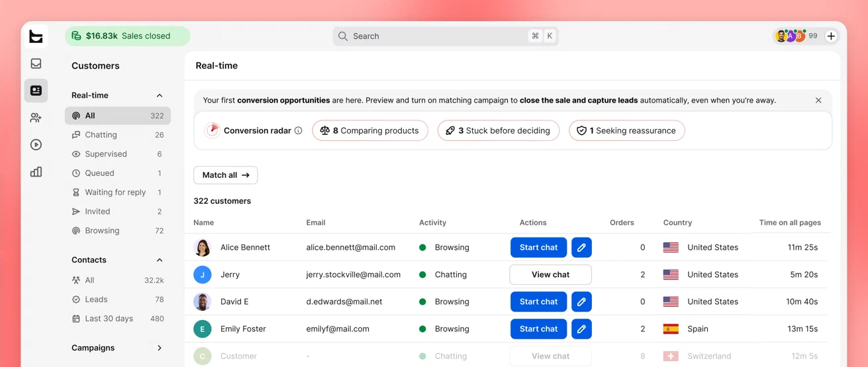Click the magnifier icon in search bar
The height and width of the screenshot is (367, 868).
[x=343, y=36]
